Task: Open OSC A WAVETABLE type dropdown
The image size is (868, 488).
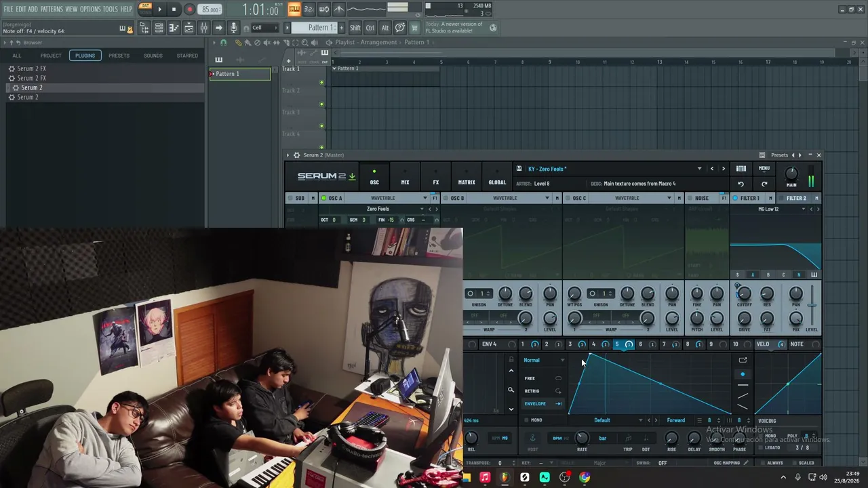Action: (x=389, y=198)
